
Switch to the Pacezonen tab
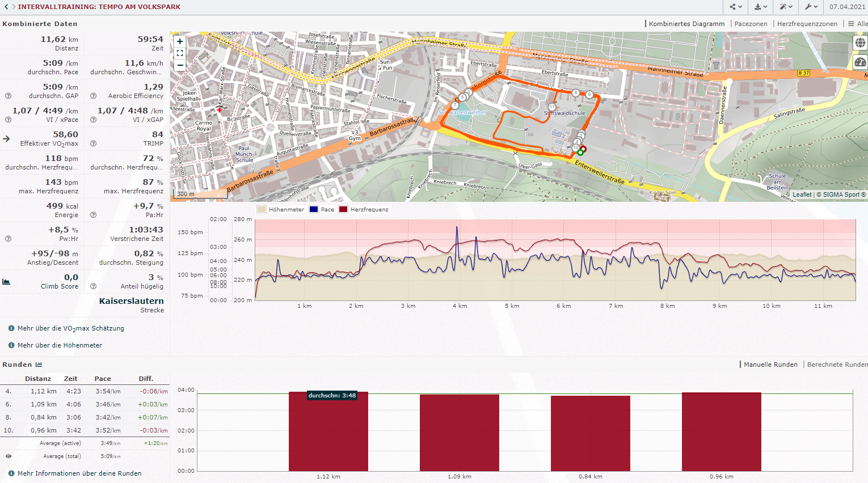click(x=751, y=24)
